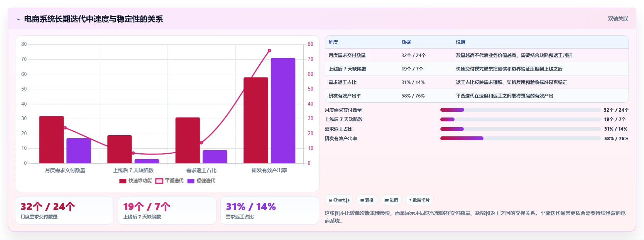
Task: Click the 数据卡片 tag
Action: pos(419,200)
